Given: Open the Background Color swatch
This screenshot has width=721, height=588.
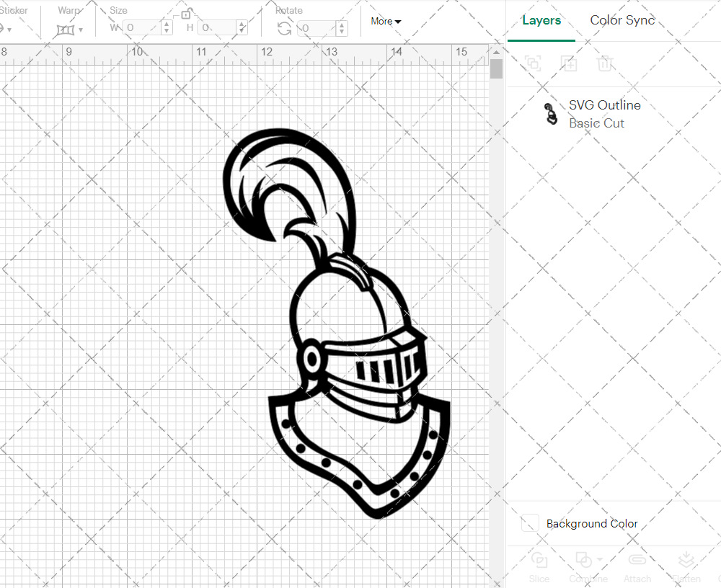Looking at the screenshot, I should (530, 523).
